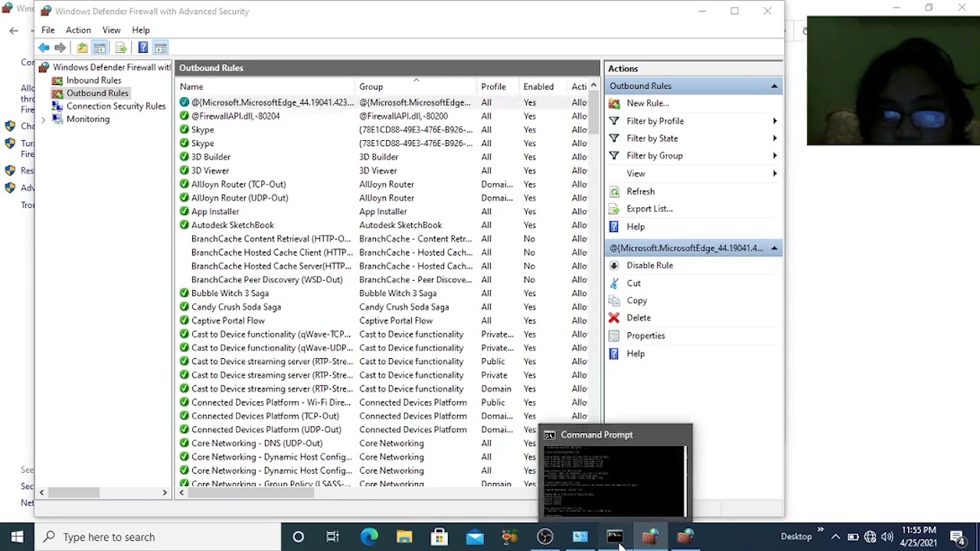The width and height of the screenshot is (980, 551).
Task: Click the blue Help toolbar icon
Action: pyautogui.click(x=142, y=47)
